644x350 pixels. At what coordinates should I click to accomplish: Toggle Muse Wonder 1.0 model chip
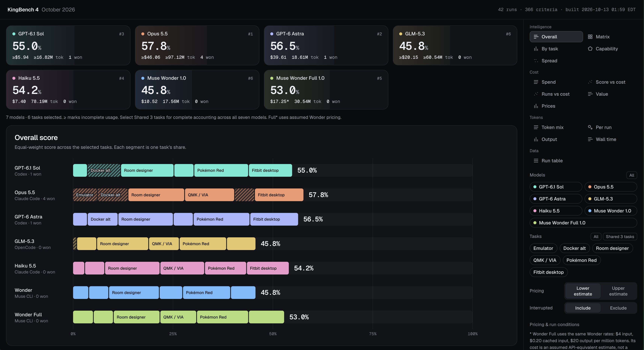pos(610,211)
